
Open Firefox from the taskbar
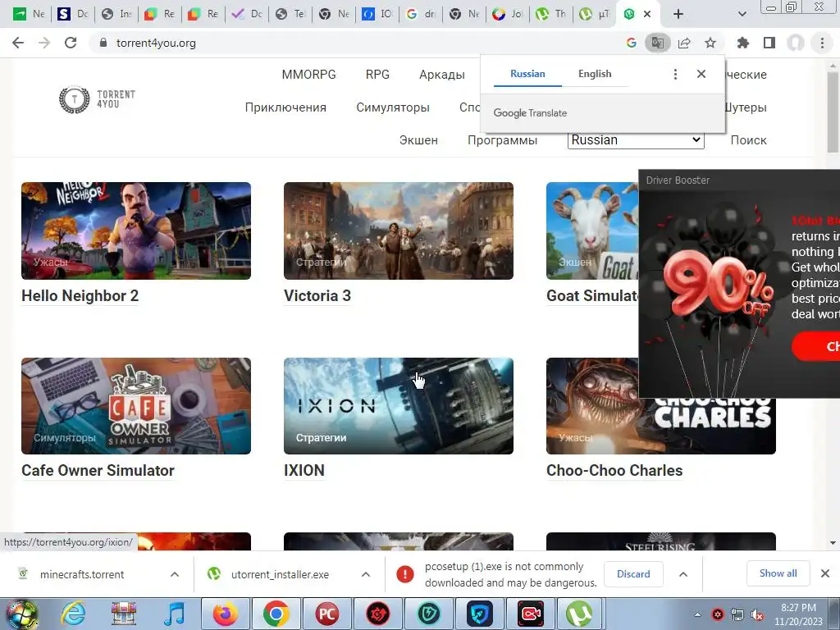tap(226, 614)
